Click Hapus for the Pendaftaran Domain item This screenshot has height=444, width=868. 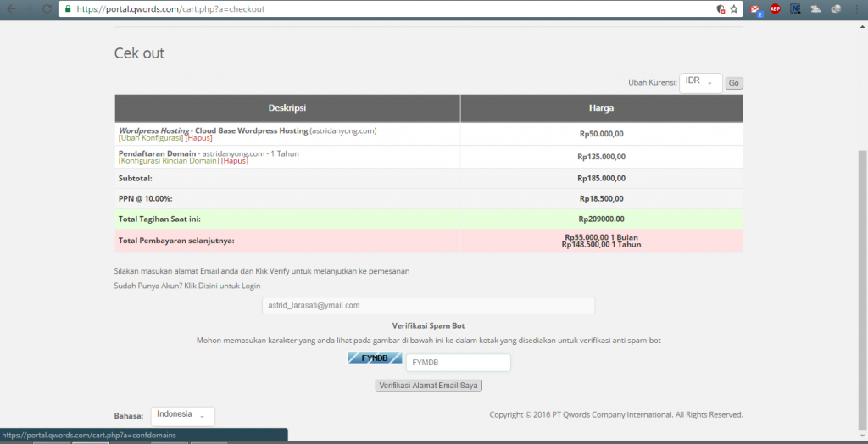point(234,161)
